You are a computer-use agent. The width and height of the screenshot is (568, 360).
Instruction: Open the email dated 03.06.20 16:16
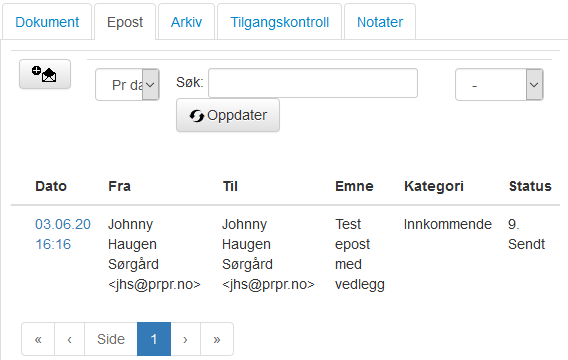click(x=63, y=234)
